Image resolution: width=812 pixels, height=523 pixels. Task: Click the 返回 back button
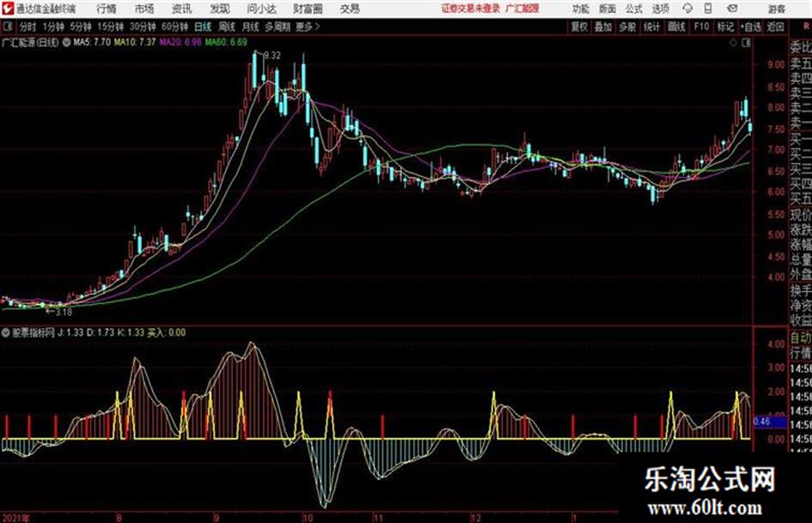[775, 27]
